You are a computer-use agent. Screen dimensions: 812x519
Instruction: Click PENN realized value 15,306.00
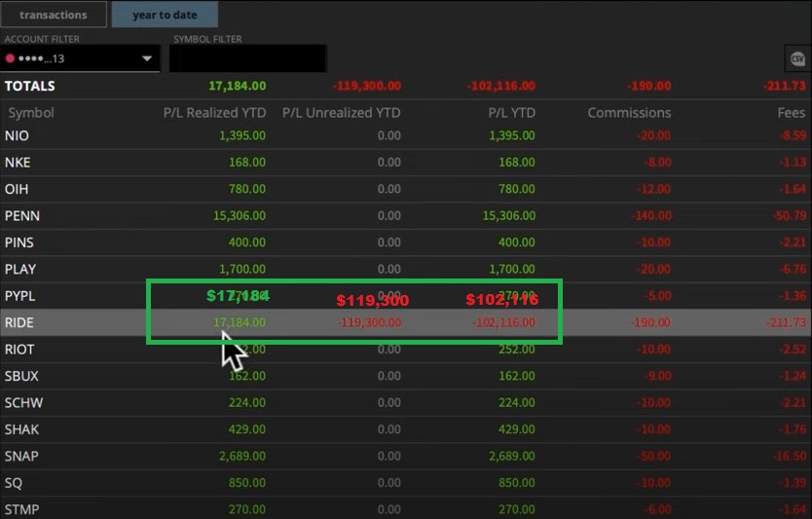pos(240,215)
